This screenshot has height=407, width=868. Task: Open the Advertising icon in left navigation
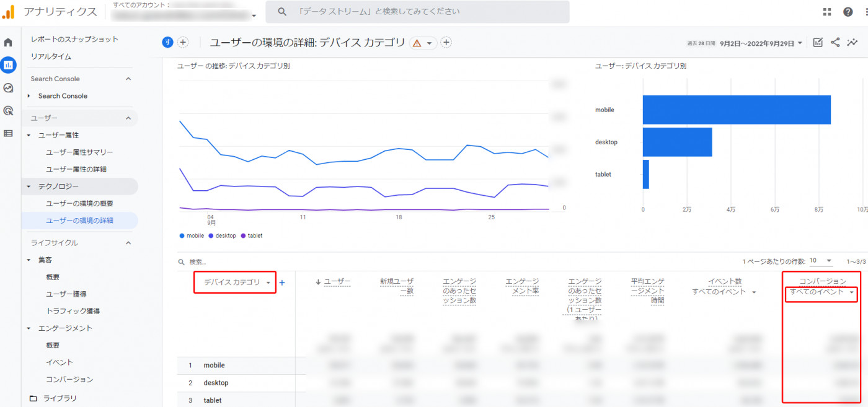7,110
